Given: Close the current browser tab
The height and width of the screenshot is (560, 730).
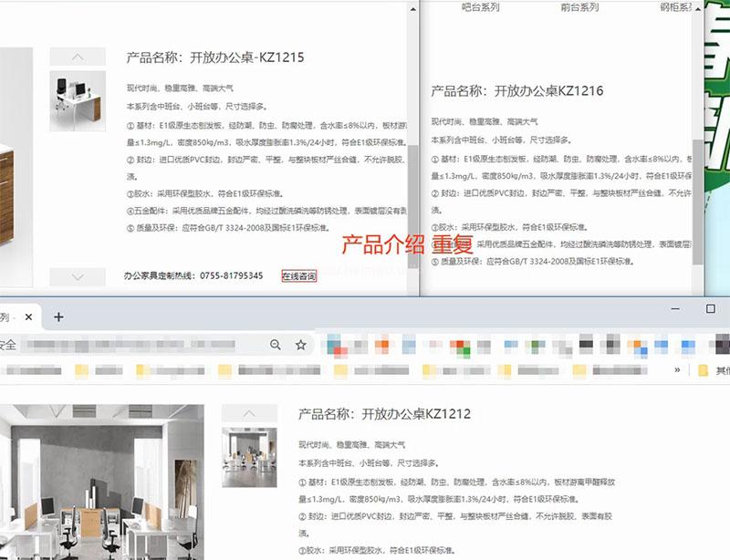Looking at the screenshot, I should click(x=28, y=317).
